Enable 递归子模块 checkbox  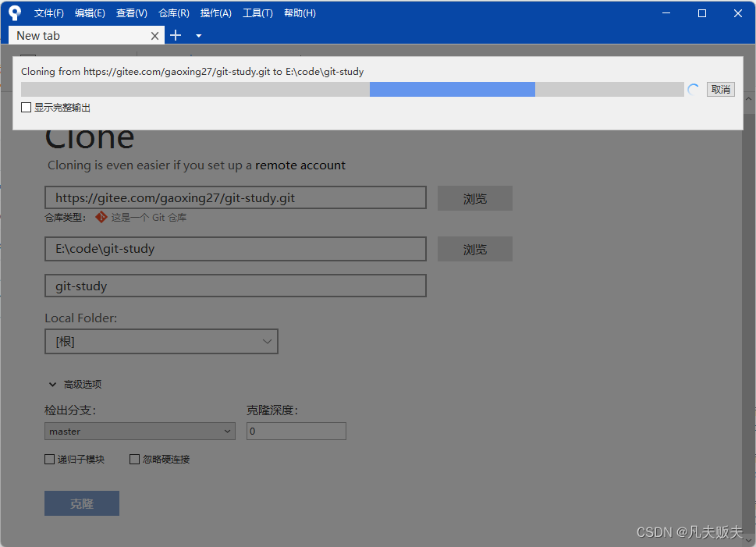(49, 459)
